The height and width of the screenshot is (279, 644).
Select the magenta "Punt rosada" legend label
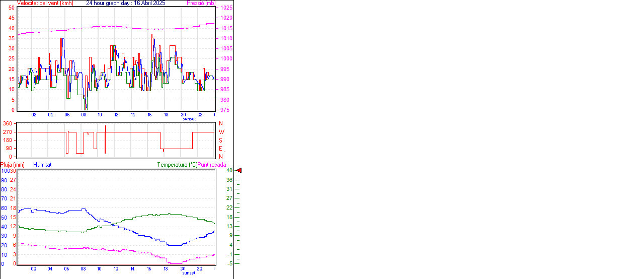[x=212, y=165]
